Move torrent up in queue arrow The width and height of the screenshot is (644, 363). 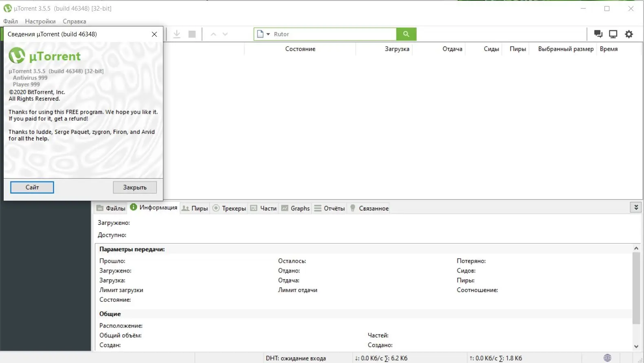point(213,34)
